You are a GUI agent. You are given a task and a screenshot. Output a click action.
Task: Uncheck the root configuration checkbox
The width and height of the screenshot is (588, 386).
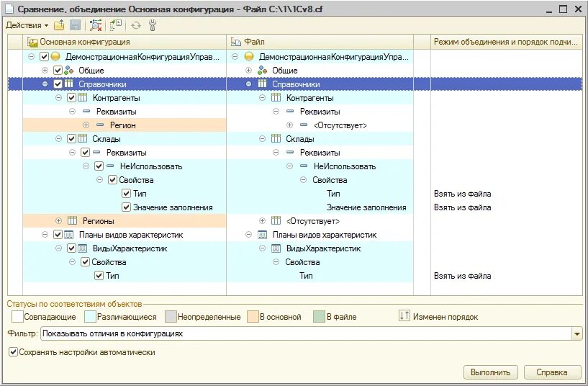[x=44, y=57]
